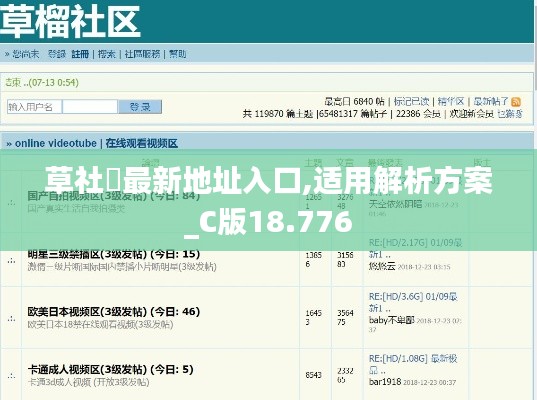Viewport: 537px width, 400px height.
Task: Open 社區服務 in the navigation bar
Action: point(142,54)
